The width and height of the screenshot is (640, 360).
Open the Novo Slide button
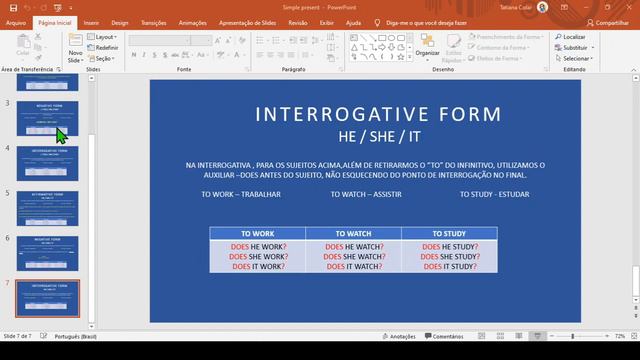click(76, 49)
